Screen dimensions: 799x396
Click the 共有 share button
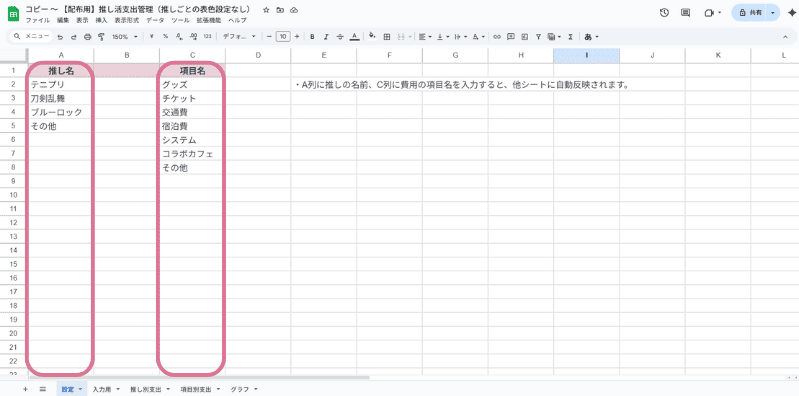pyautogui.click(x=751, y=13)
